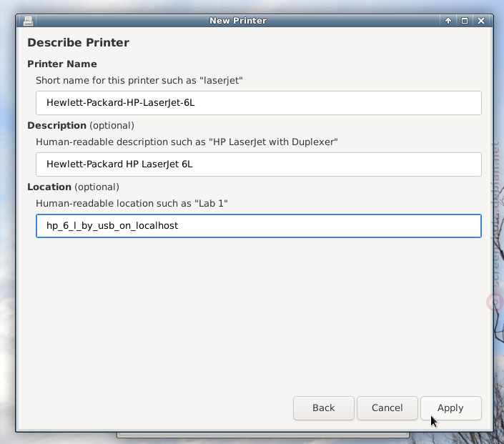Viewport: 504px width, 444px height.
Task: Click the hint text 'Human-readable location such as "Lab 1"'
Action: click(x=132, y=204)
